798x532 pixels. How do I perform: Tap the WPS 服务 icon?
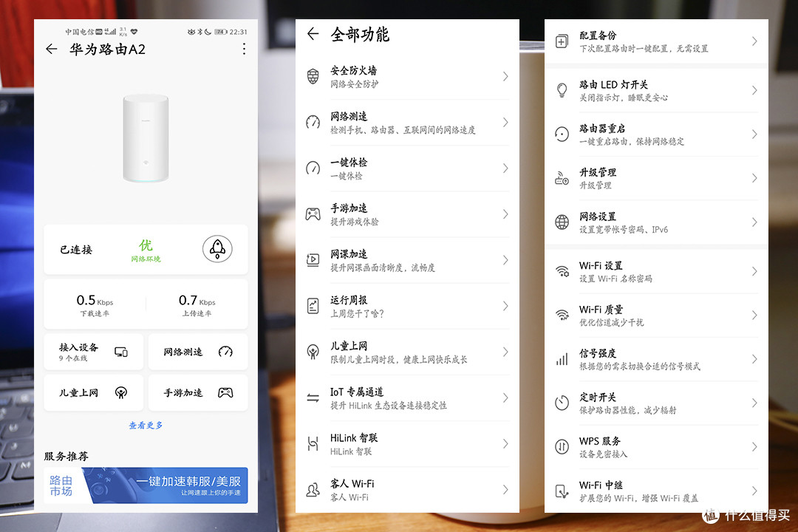562,446
